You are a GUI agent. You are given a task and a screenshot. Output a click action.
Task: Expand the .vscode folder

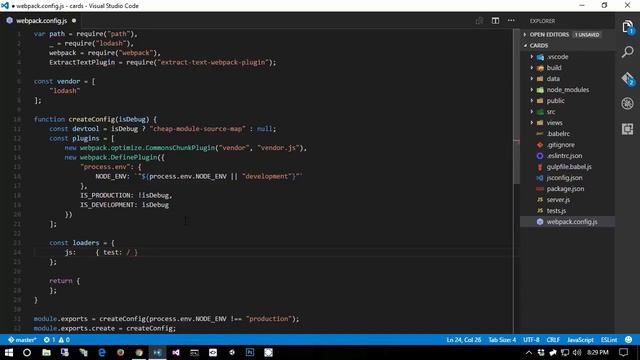coord(531,57)
